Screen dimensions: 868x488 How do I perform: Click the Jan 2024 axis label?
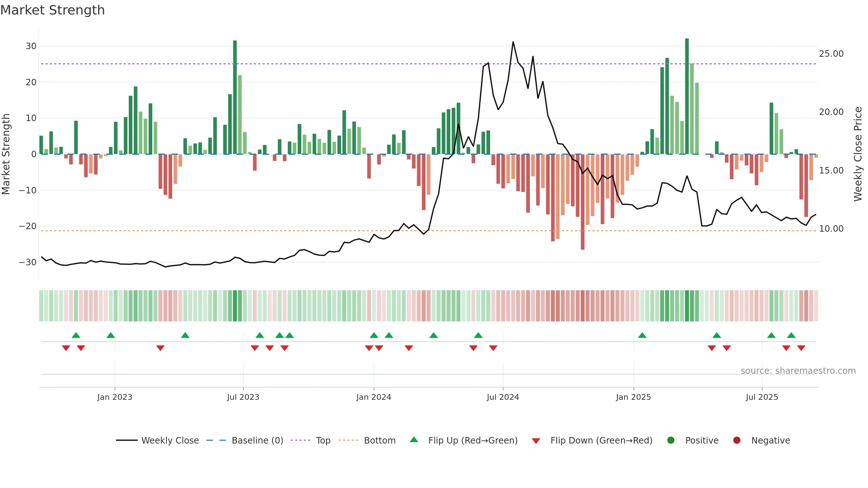[x=374, y=397]
